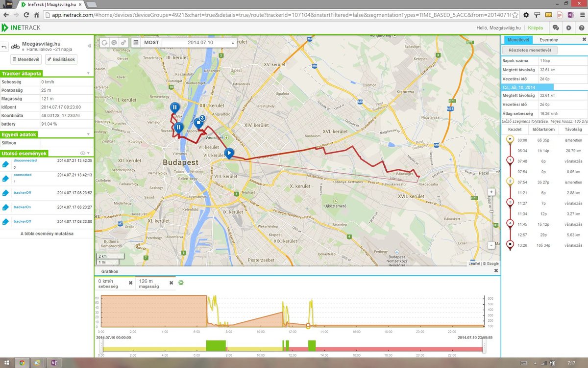Select the 00:00 start segment marker
Viewport: 588px width, 368px height.
point(510,139)
